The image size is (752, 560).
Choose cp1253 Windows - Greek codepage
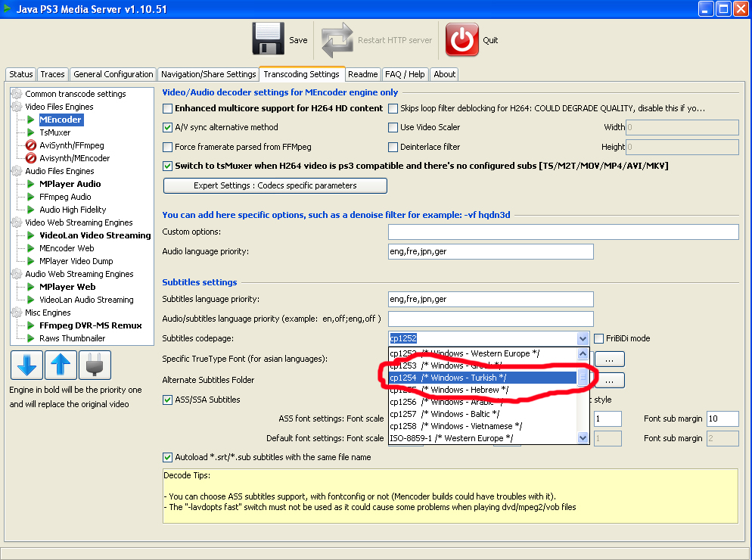(483, 366)
